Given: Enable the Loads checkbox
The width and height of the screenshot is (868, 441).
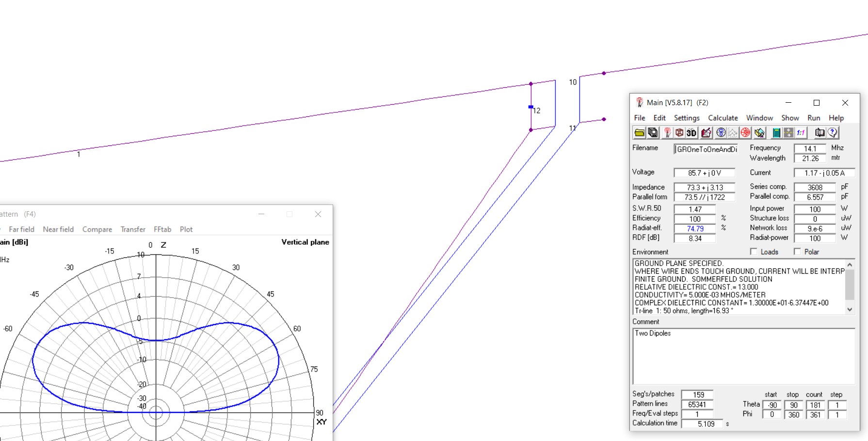Looking at the screenshot, I should click(x=754, y=252).
